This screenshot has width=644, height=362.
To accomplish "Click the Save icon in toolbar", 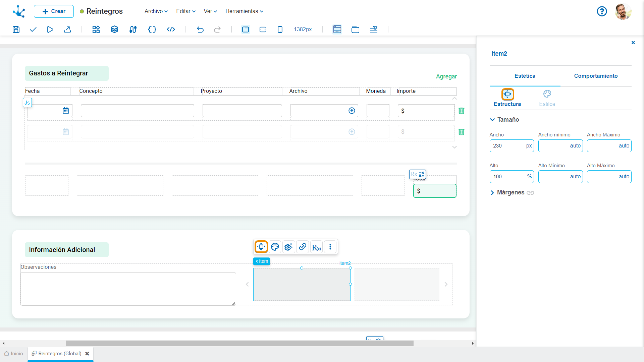I will [16, 29].
